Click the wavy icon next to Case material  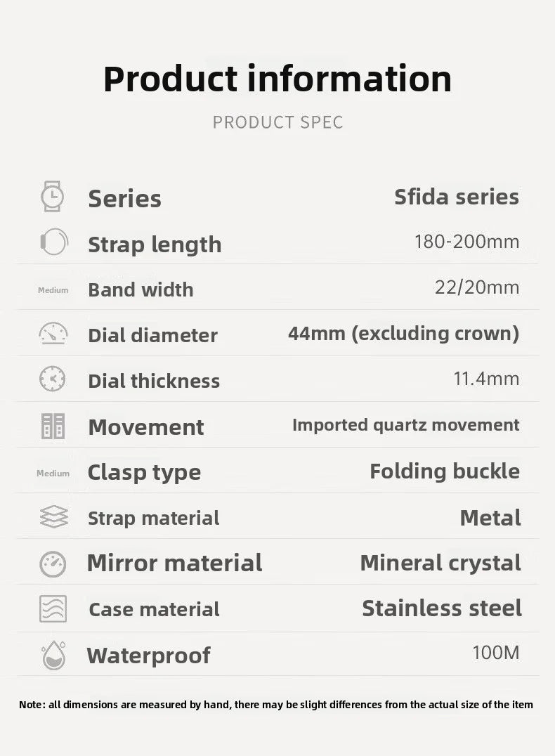click(53, 608)
